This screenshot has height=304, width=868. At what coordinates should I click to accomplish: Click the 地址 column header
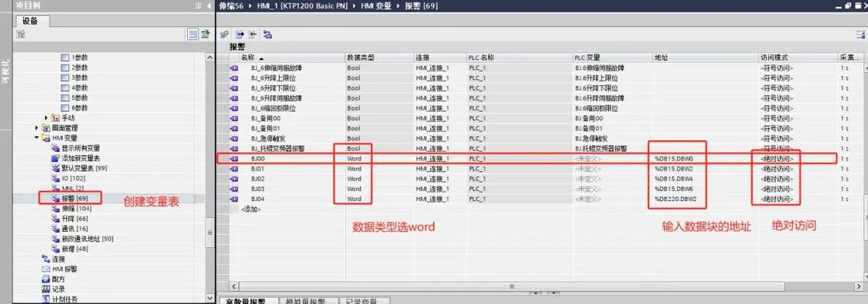click(705, 58)
